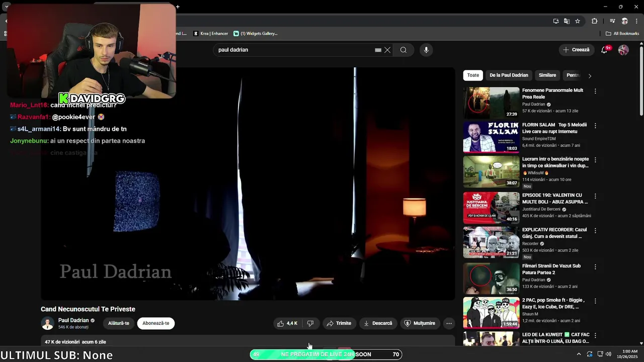Viewport: 644px width, 362px height.
Task: Open the YouTube account avatar menu
Action: click(623, 50)
